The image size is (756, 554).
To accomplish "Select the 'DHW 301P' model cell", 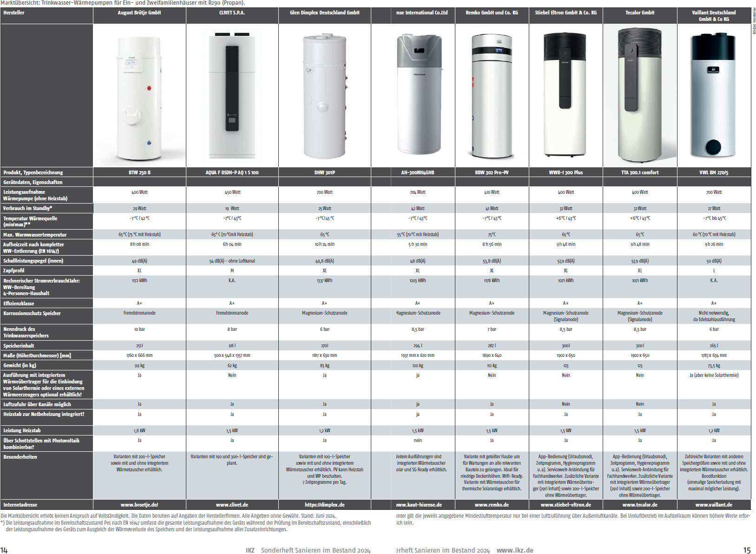I will pos(325,172).
